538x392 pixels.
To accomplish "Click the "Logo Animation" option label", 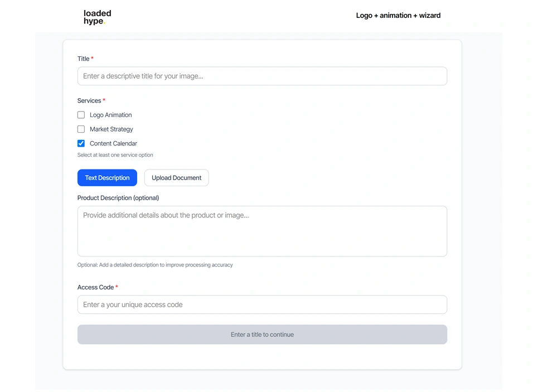I will pos(110,115).
